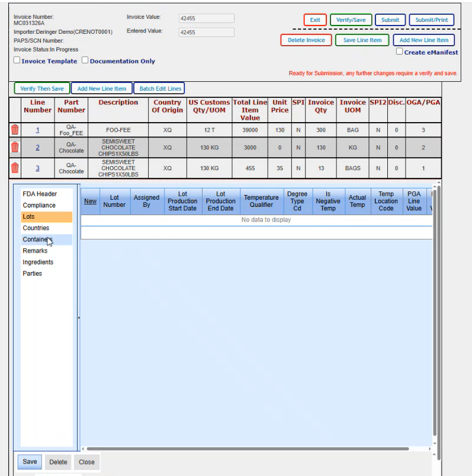
Task: Delete line item 1 using trash icon
Action: coord(15,130)
